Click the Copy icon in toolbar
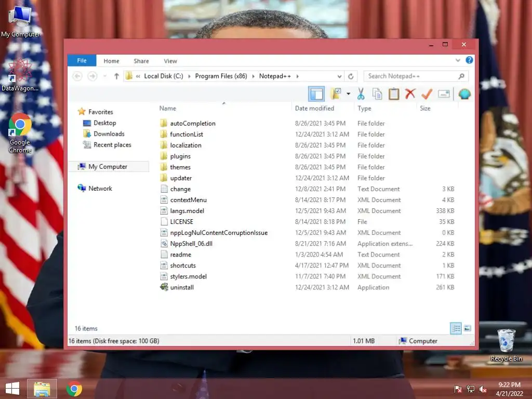 (x=377, y=94)
